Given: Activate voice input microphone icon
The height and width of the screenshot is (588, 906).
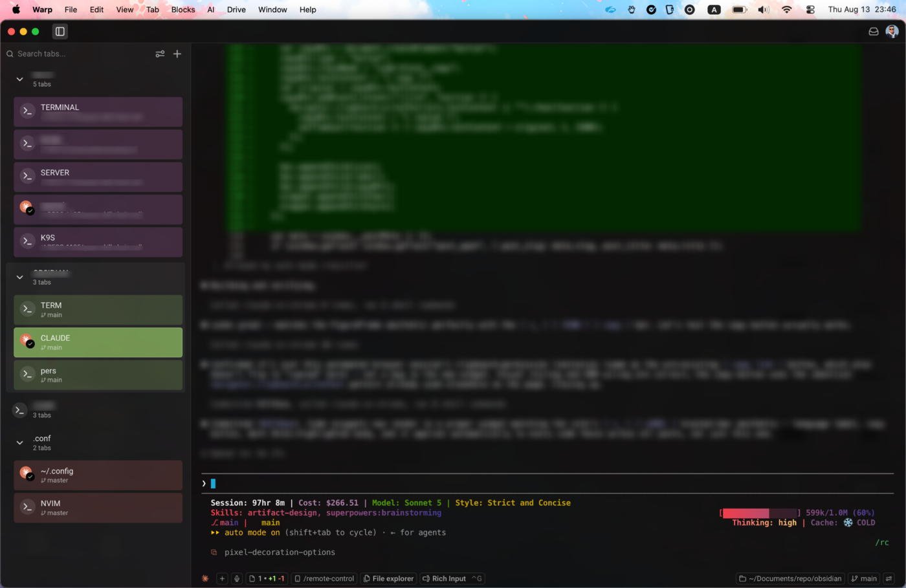Looking at the screenshot, I should tap(237, 578).
